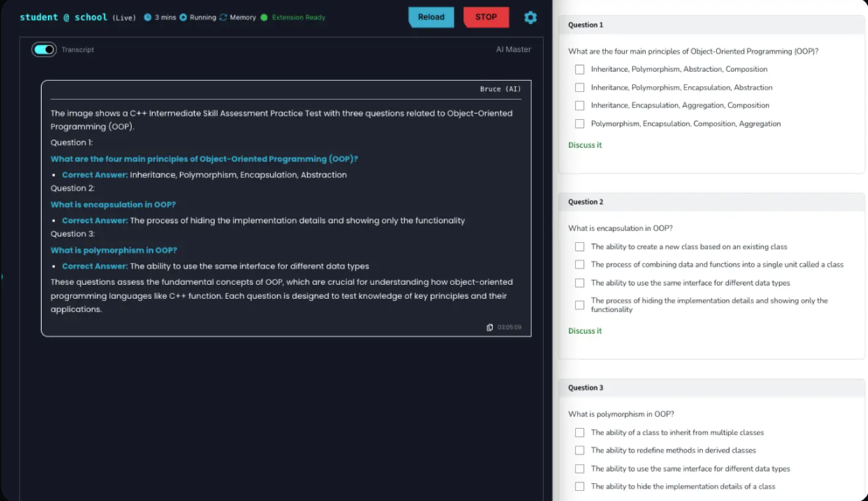
Task: Toggle the Transcript switch off
Action: 43,50
